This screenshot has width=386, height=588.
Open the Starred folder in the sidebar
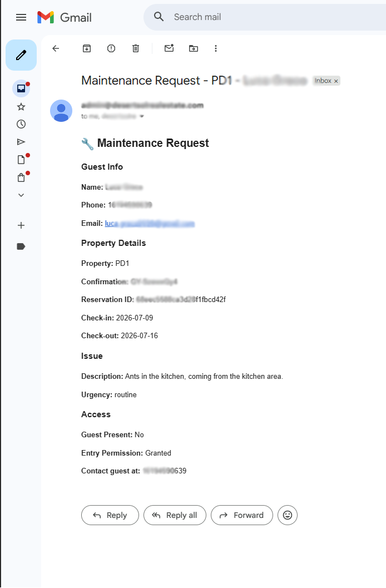(21, 106)
